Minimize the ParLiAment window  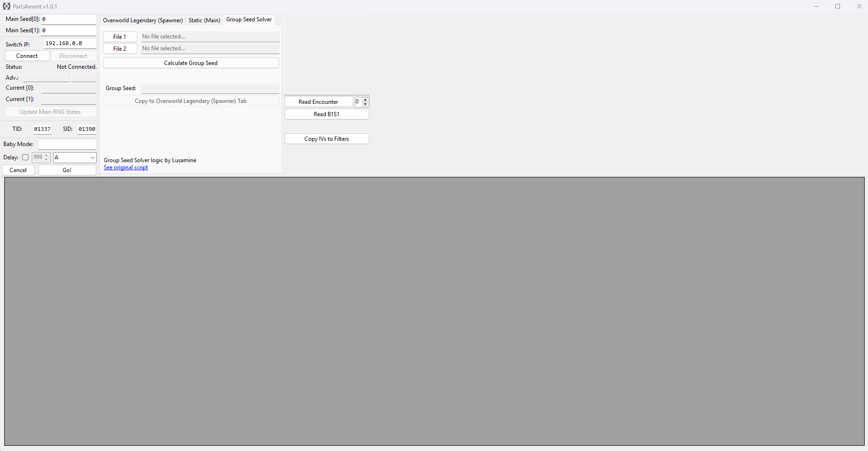pos(816,6)
